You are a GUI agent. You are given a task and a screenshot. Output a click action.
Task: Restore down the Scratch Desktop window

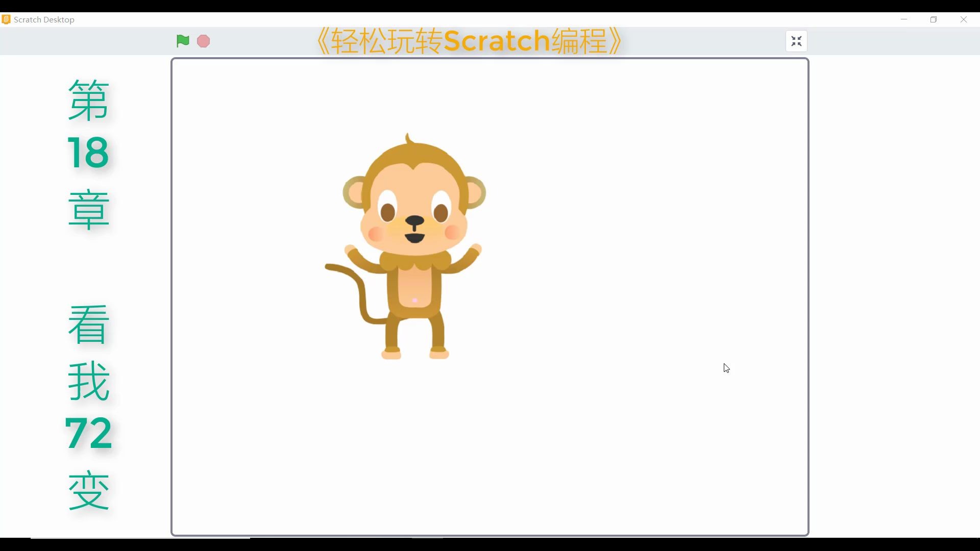tap(934, 19)
